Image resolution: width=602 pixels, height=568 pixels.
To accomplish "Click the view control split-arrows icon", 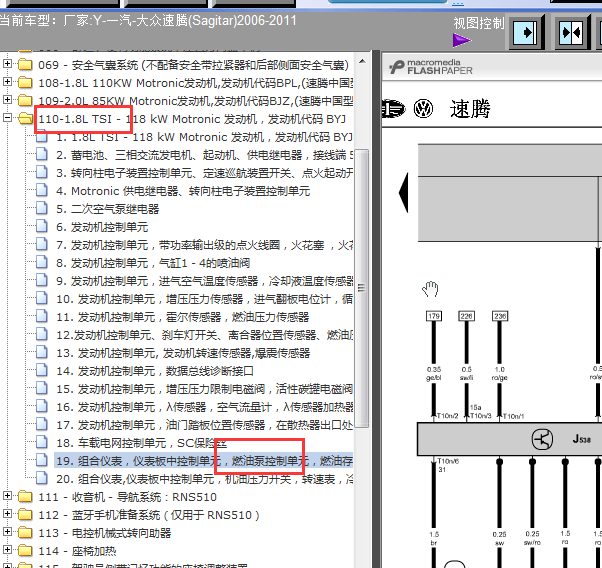I will coord(572,33).
